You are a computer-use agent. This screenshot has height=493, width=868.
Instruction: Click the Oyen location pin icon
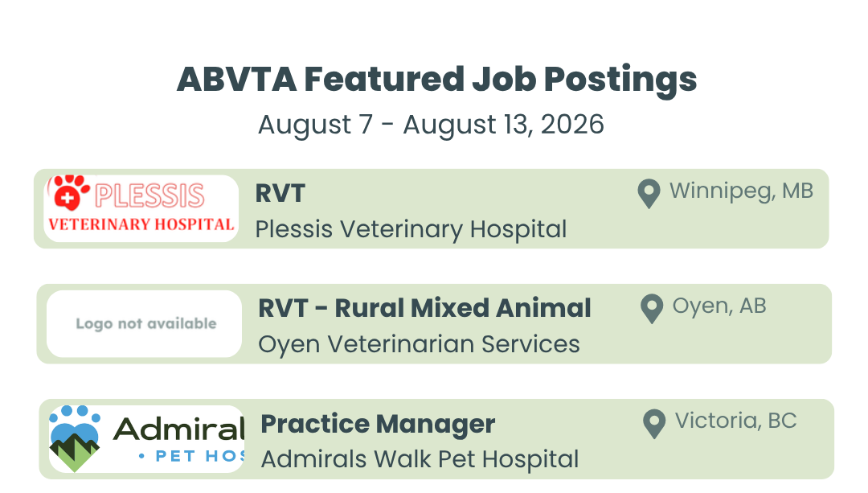[652, 309]
